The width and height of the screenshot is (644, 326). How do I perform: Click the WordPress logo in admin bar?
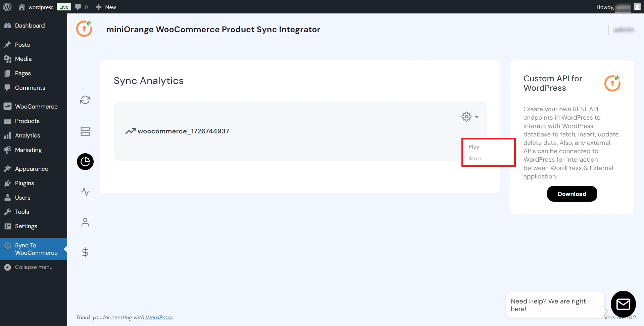[x=7, y=7]
